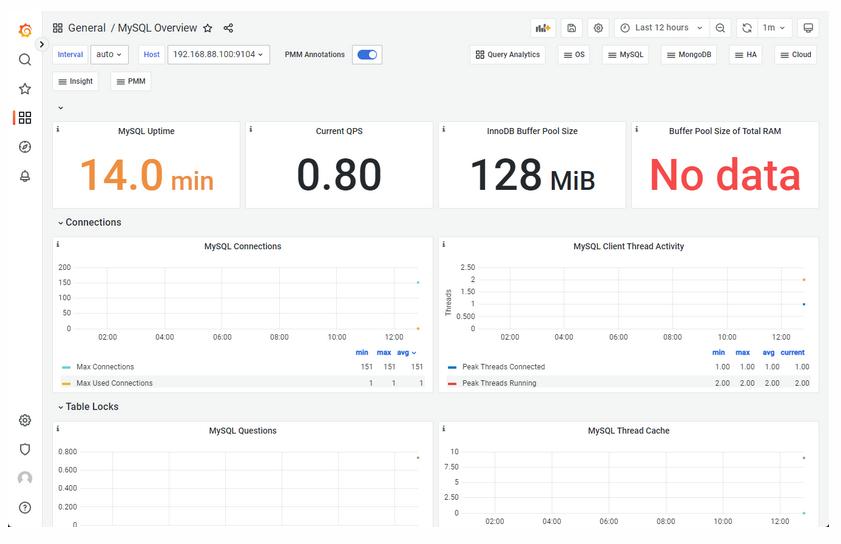
Task: Open the MySQL Uptime panel title menu
Action: pos(146,131)
